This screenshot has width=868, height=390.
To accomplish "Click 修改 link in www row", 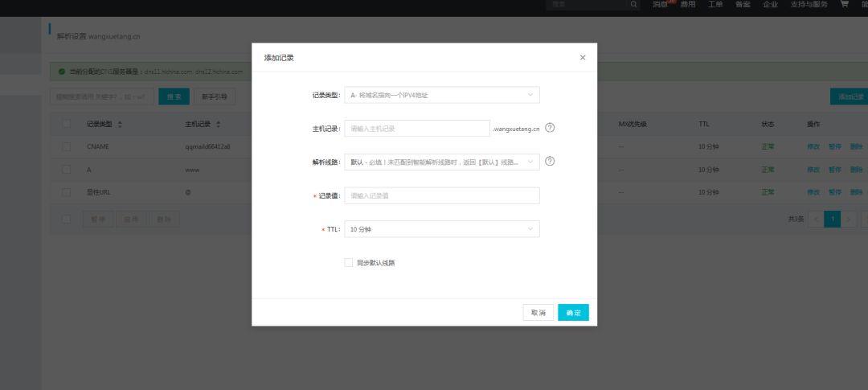I will coord(813,170).
